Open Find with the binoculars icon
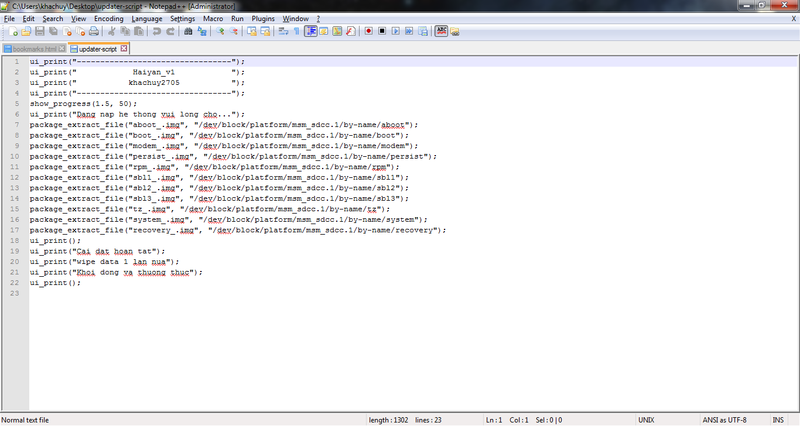This screenshot has width=800, height=426. coord(188,32)
